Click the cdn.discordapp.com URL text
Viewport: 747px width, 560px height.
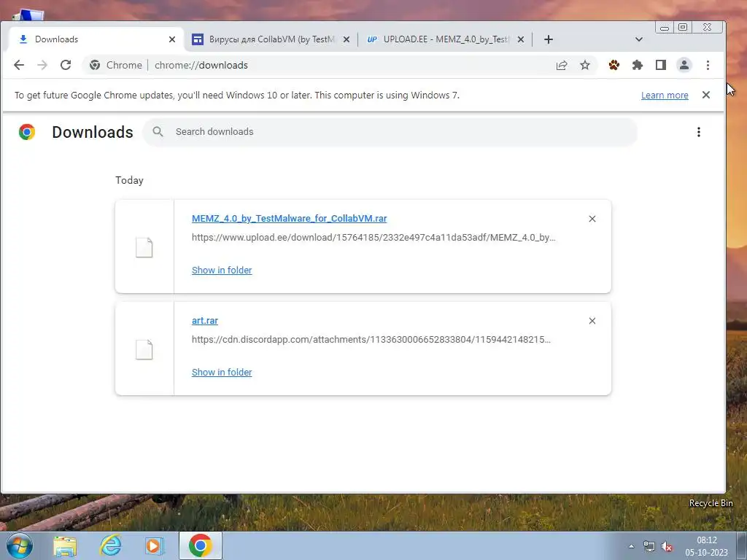coord(371,340)
